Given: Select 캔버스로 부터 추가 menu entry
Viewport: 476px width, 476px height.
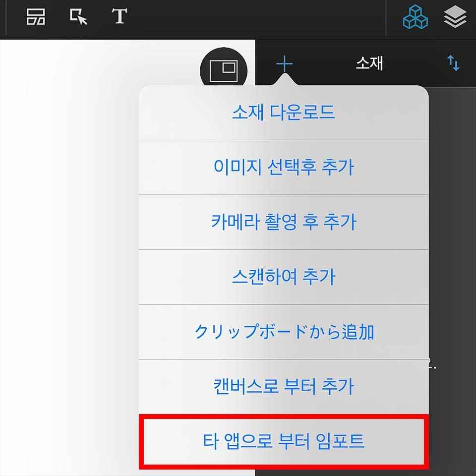Looking at the screenshot, I should [284, 387].
